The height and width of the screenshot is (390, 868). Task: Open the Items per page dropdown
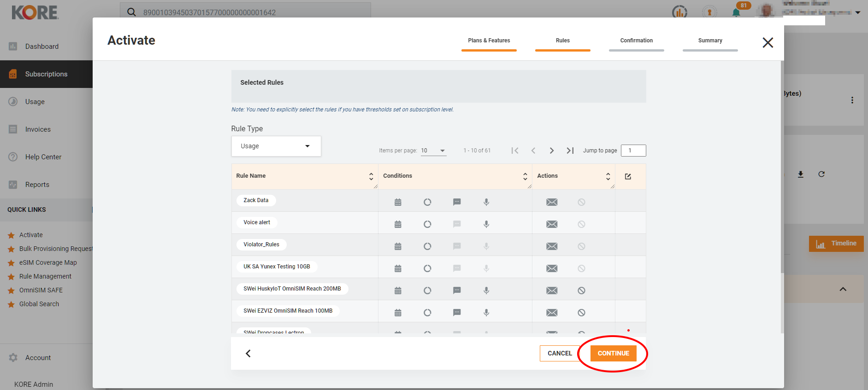pyautogui.click(x=433, y=151)
